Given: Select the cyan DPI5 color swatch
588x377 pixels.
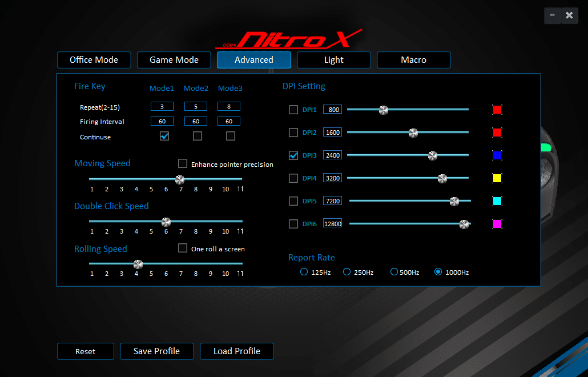Looking at the screenshot, I should pyautogui.click(x=497, y=201).
